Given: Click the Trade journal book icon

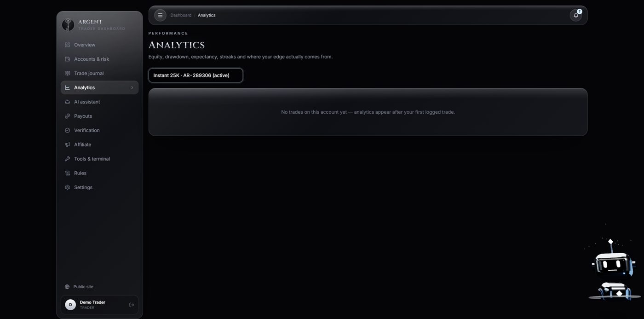Looking at the screenshot, I should click(68, 73).
